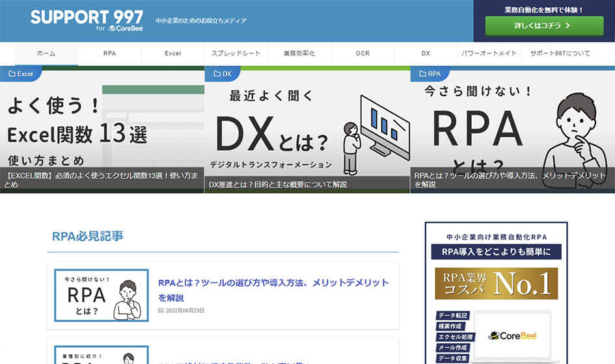Screen dimensions: 615x364
Task: Click the SUPPORT 997 site logo
Action: pos(86,20)
